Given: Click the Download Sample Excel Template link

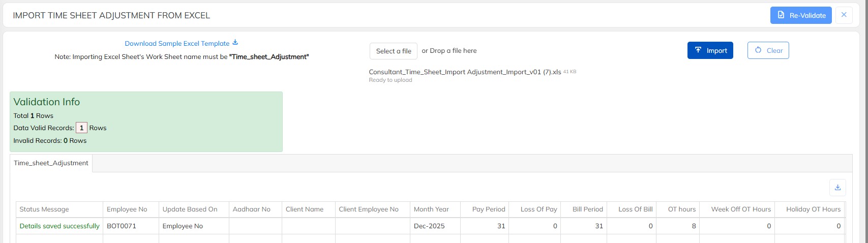Looking at the screenshot, I should tap(177, 44).
